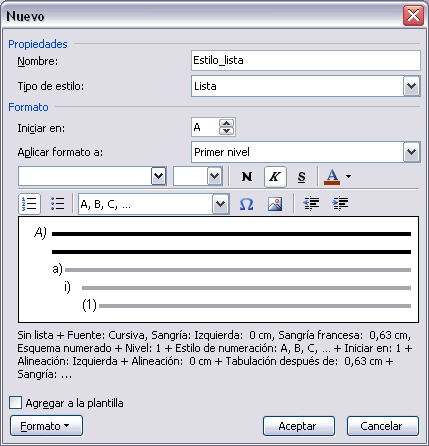Click the Iniciar en value field
This screenshot has height=446, width=429.
tap(205, 127)
